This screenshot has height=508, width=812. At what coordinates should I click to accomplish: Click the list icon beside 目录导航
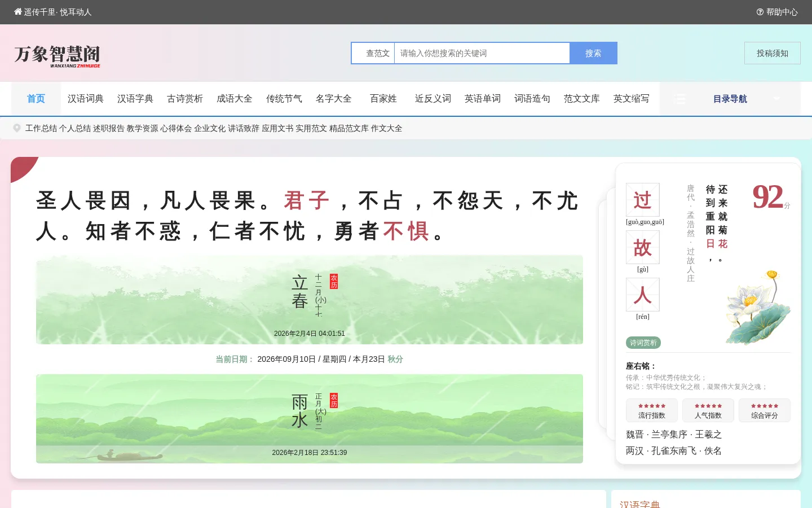680,99
